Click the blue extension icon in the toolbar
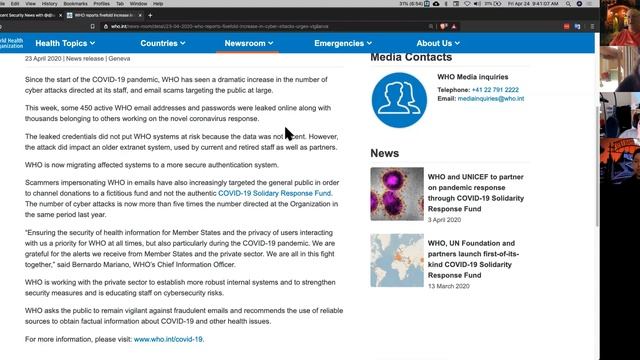 (x=577, y=27)
